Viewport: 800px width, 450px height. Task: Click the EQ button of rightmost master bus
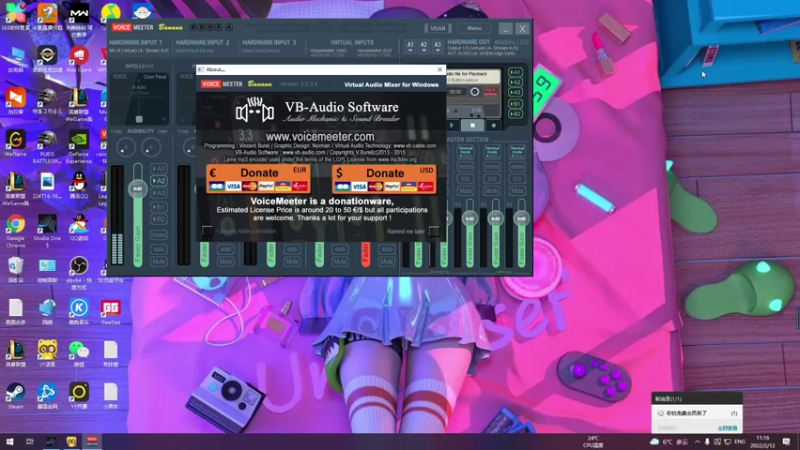(x=517, y=179)
